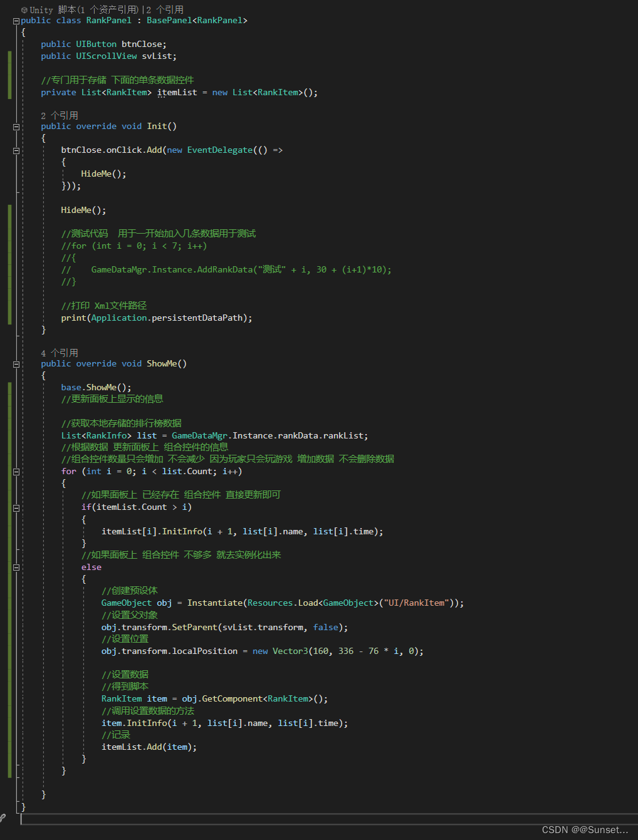Click 'Vector3' in the localPosition assignment
The image size is (638, 840).
(290, 651)
